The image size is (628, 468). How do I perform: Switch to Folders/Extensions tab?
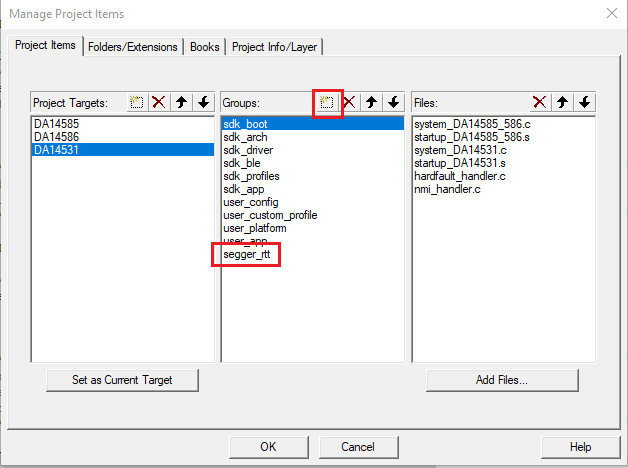132,47
